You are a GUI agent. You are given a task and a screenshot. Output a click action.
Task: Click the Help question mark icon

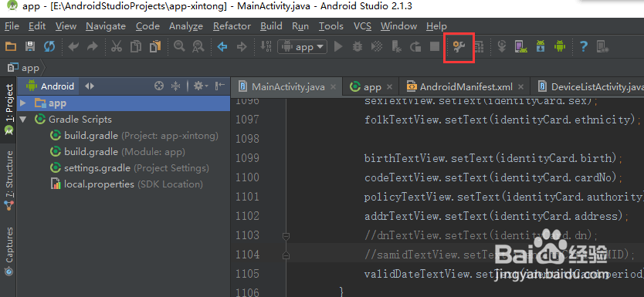[x=583, y=47]
